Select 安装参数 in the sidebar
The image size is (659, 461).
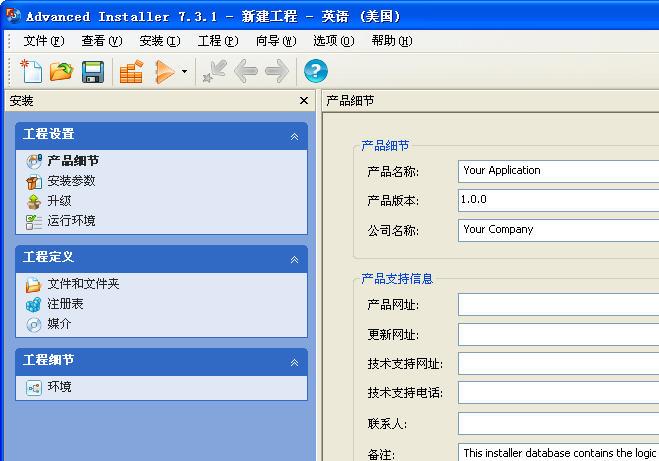[71, 181]
